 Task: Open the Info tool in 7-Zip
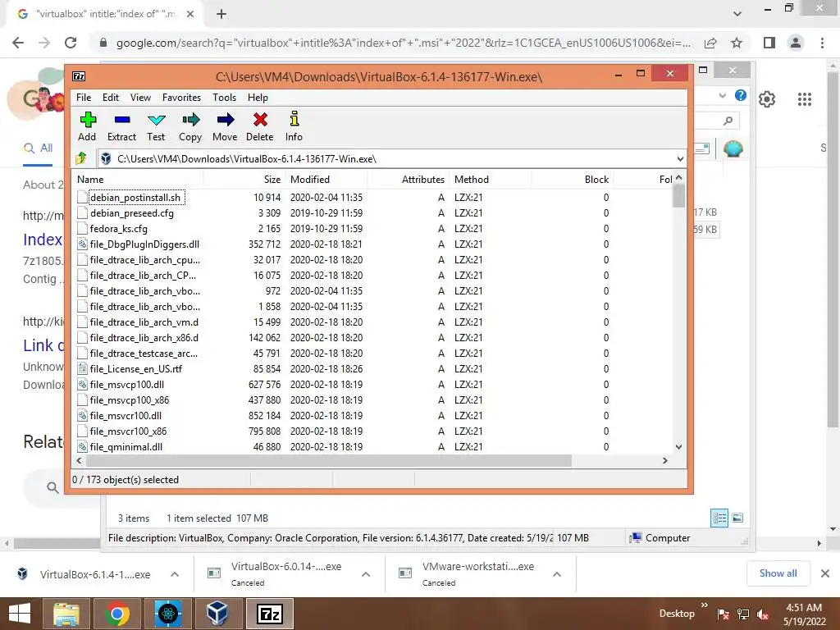click(294, 118)
